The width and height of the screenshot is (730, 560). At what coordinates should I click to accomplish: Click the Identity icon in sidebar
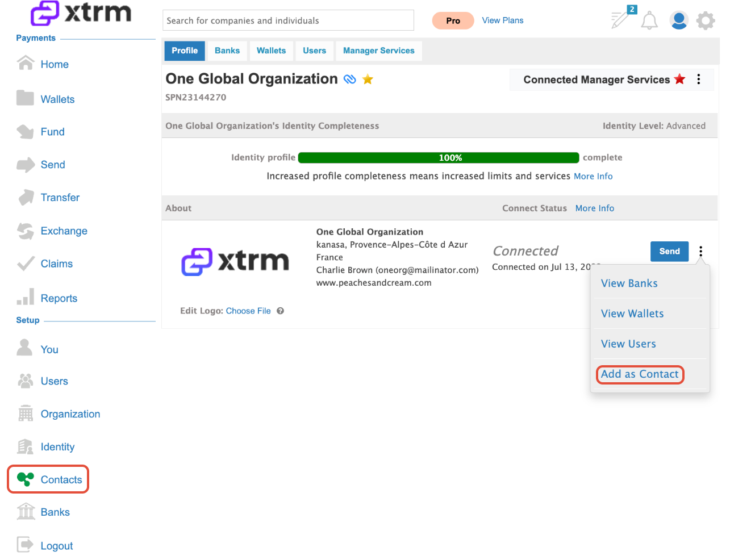(26, 447)
